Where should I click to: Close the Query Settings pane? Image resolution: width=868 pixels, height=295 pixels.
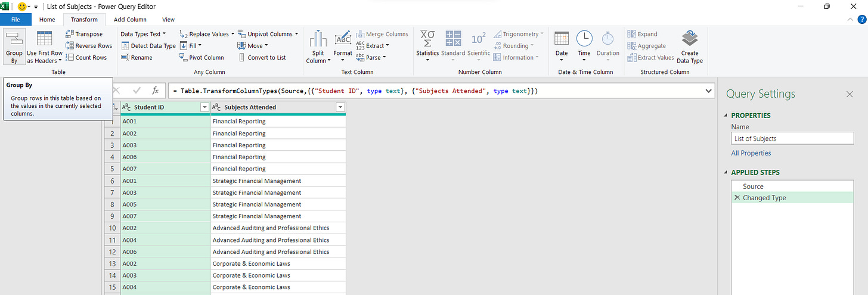click(x=850, y=94)
